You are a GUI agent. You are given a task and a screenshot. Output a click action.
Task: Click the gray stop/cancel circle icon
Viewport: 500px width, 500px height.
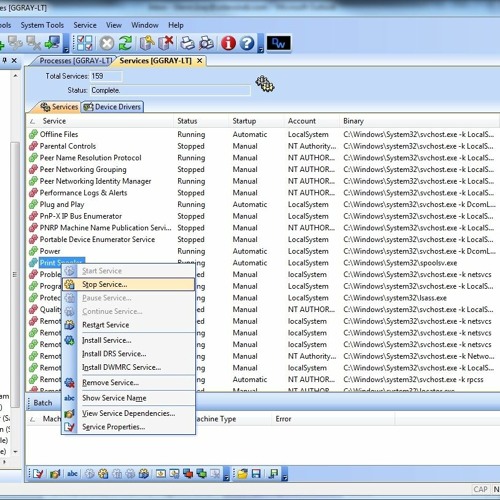pyautogui.click(x=107, y=43)
